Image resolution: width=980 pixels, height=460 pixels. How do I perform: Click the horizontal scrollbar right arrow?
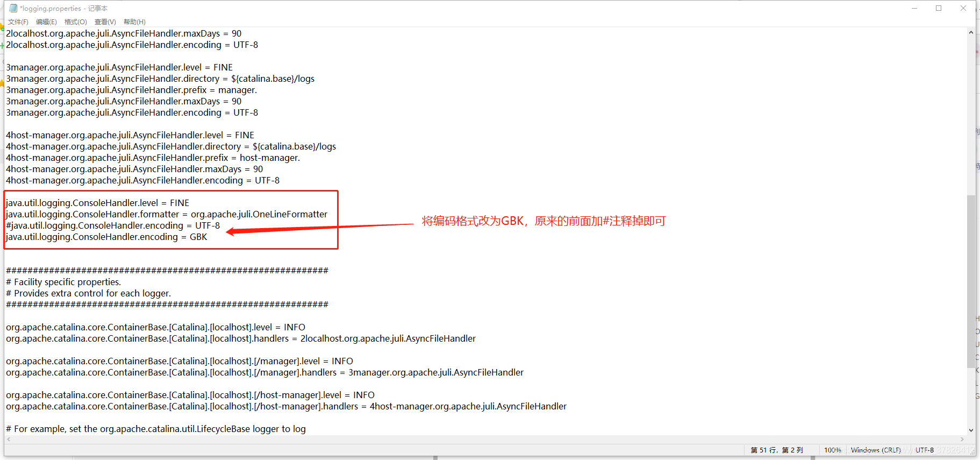[962, 440]
